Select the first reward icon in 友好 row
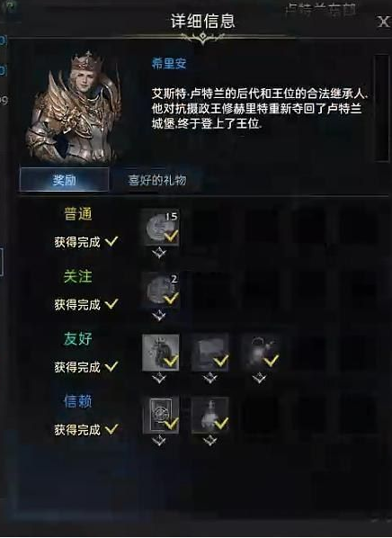392x538 pixels. tap(161, 353)
